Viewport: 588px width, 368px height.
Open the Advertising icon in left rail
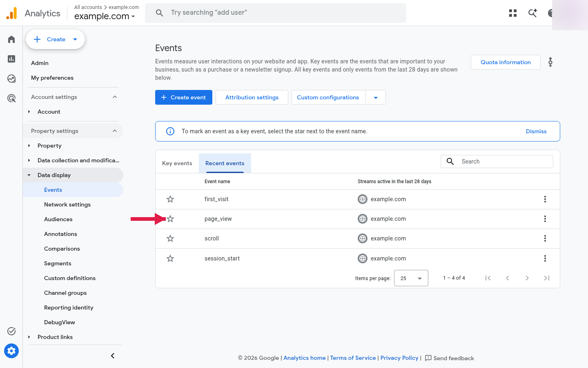click(11, 98)
